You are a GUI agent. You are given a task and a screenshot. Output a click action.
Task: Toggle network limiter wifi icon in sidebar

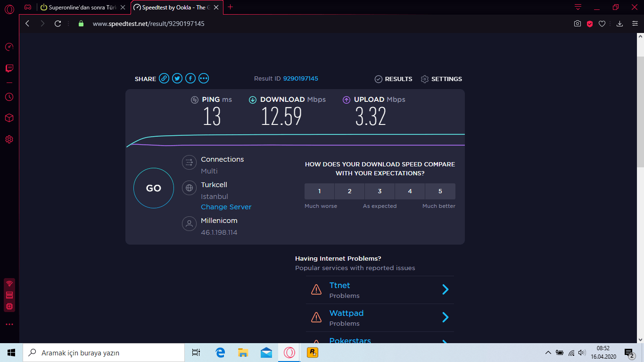pos(9,284)
